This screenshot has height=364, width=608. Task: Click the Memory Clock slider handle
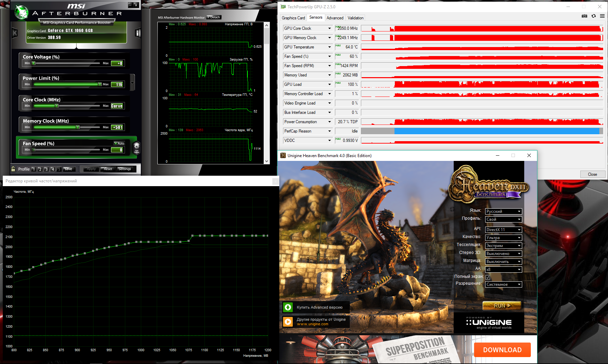pyautogui.click(x=78, y=127)
